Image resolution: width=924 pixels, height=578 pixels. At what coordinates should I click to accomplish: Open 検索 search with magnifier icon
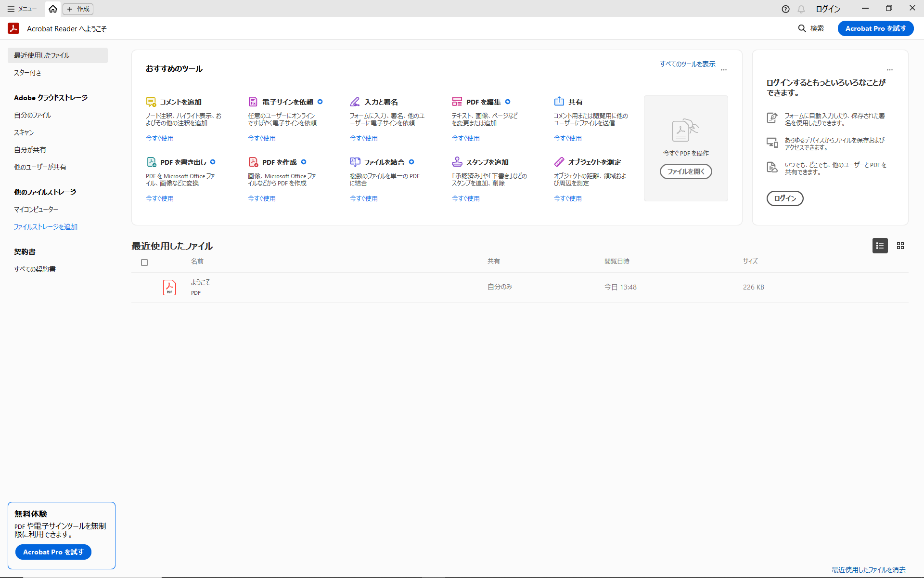[811, 28]
